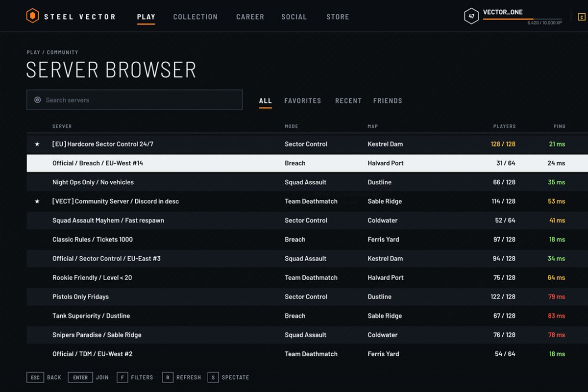Click the XP progress bar
The height and width of the screenshot is (392, 588).
(522, 19)
